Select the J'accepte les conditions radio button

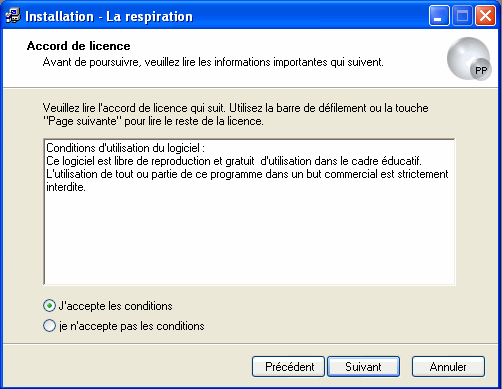click(x=49, y=306)
